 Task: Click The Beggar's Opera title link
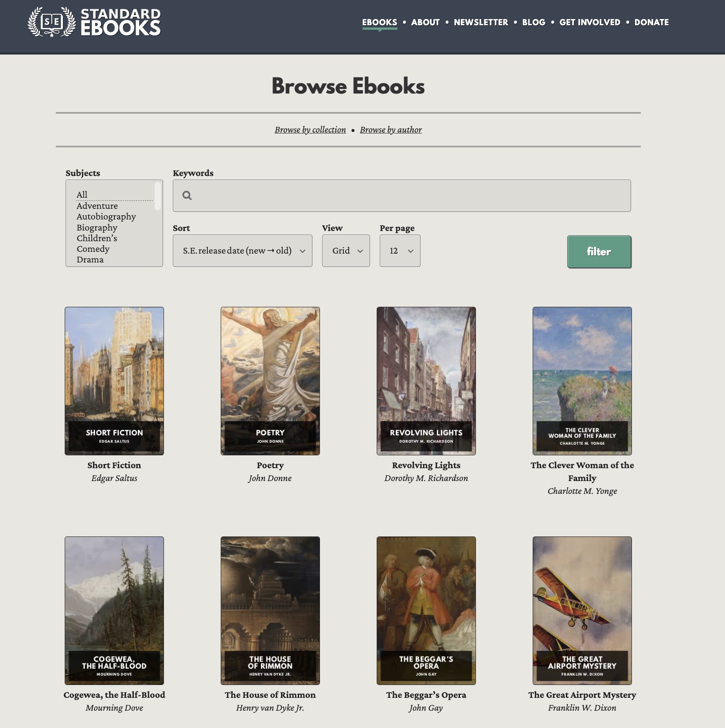click(426, 695)
